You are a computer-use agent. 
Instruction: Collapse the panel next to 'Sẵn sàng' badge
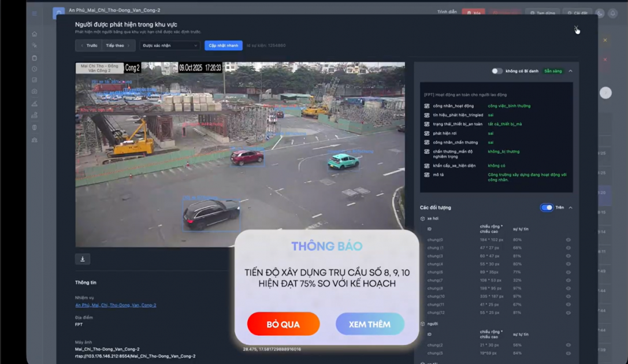571,71
